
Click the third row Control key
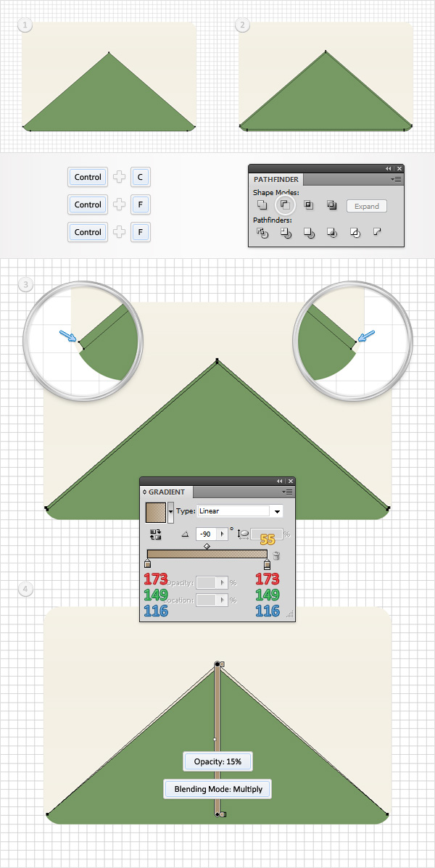[88, 232]
